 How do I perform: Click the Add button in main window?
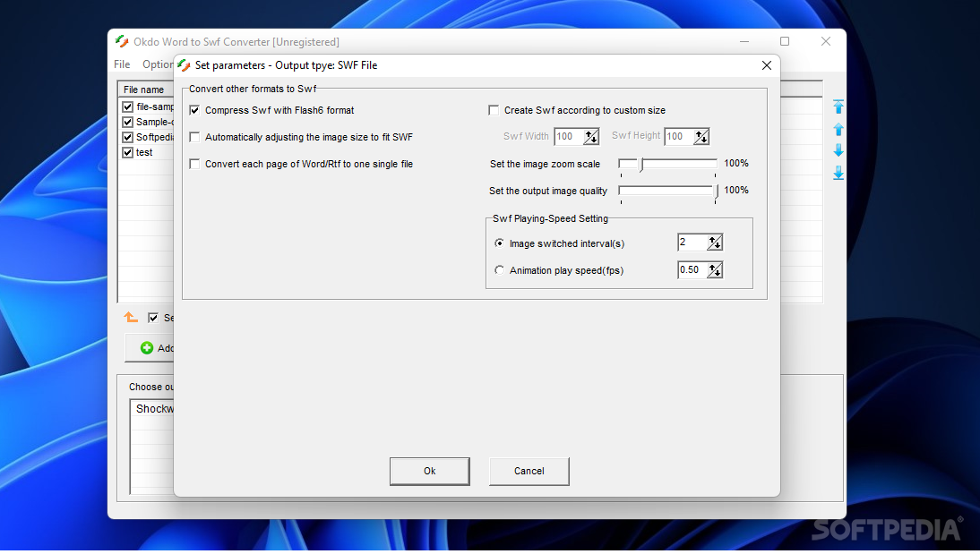[x=150, y=348]
